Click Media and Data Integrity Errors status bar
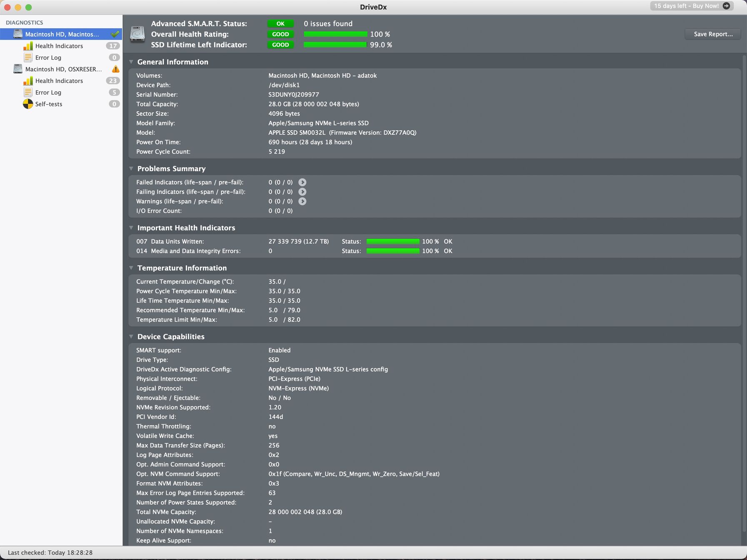The image size is (747, 560). [x=393, y=251]
